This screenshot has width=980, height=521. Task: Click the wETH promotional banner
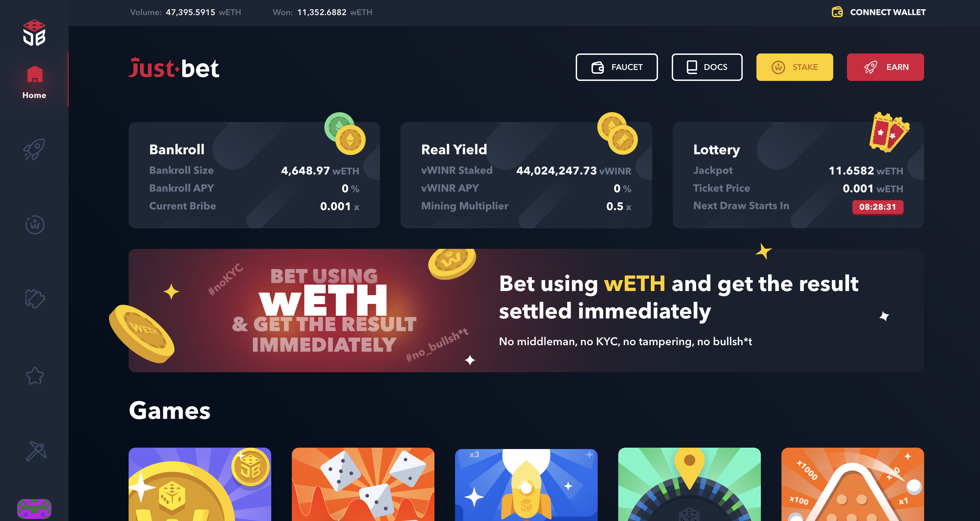526,310
